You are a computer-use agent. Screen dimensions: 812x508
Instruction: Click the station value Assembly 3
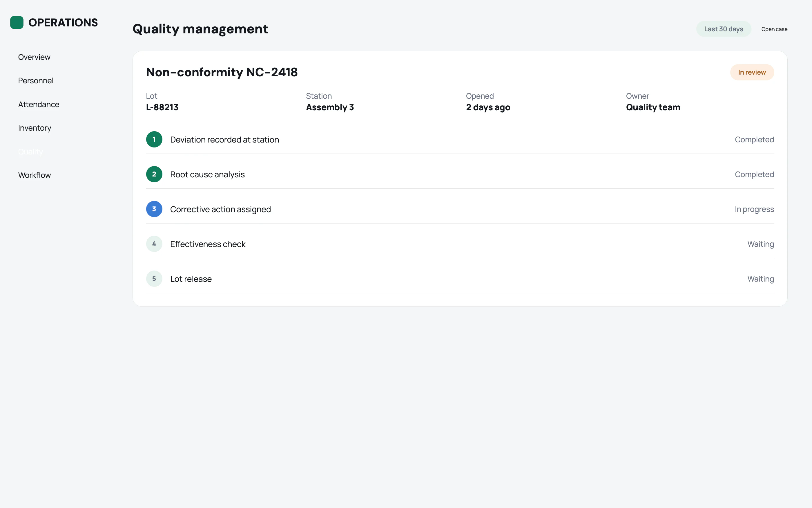tap(330, 107)
